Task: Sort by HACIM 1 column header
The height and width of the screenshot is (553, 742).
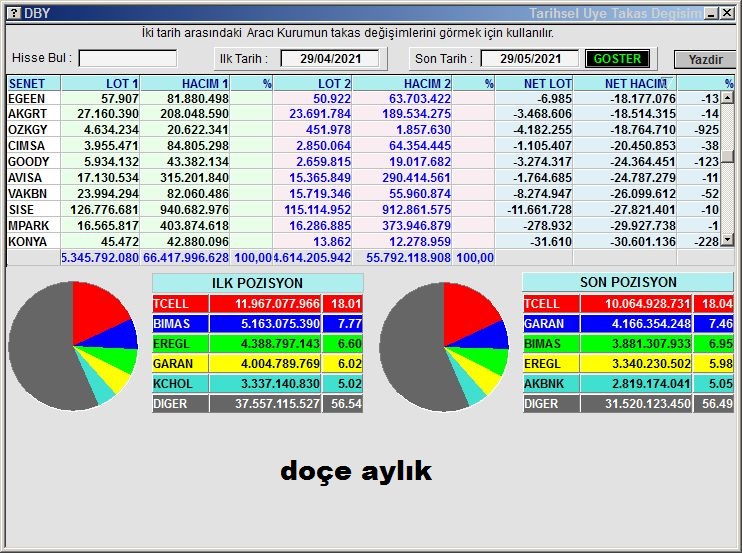Action: (x=185, y=83)
